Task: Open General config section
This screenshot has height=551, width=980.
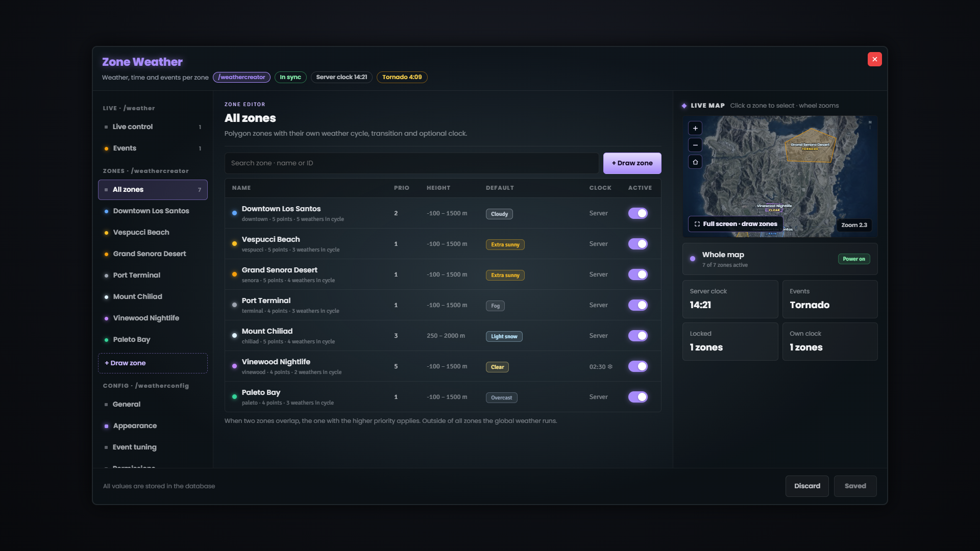Action: click(x=153, y=404)
